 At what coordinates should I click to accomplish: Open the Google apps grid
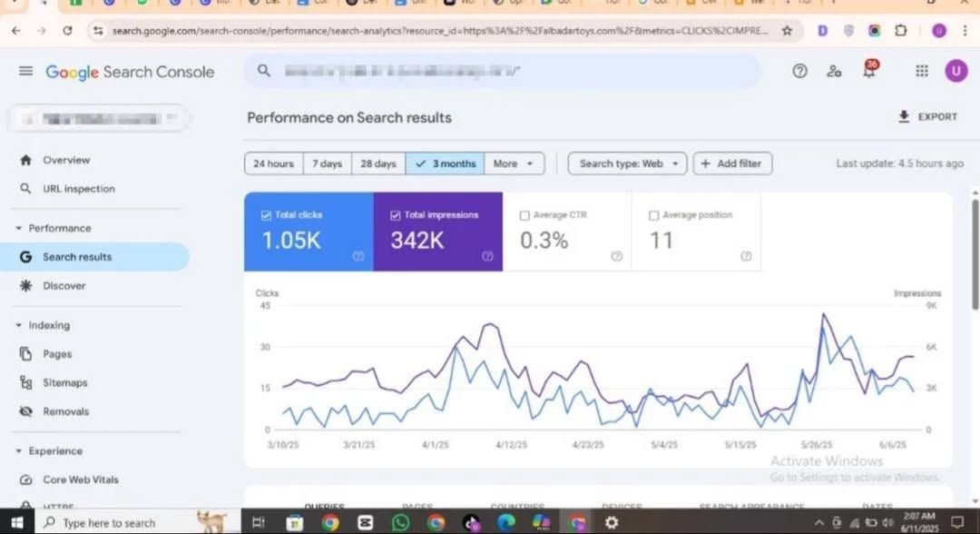click(922, 71)
